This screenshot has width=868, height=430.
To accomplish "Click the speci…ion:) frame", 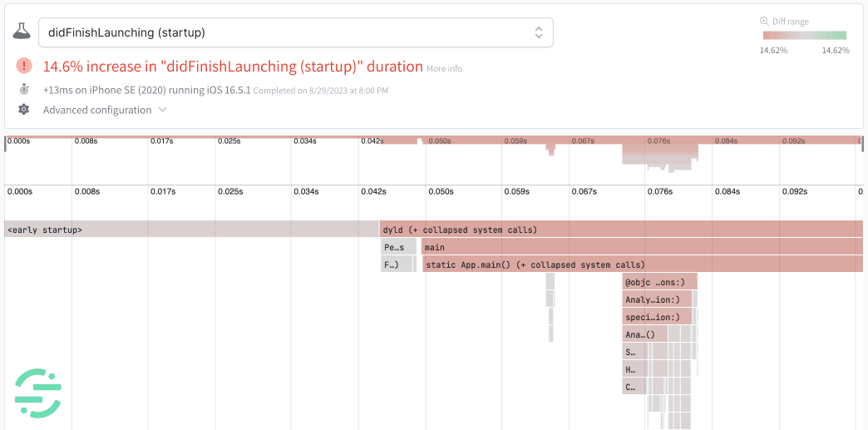I will click(658, 317).
